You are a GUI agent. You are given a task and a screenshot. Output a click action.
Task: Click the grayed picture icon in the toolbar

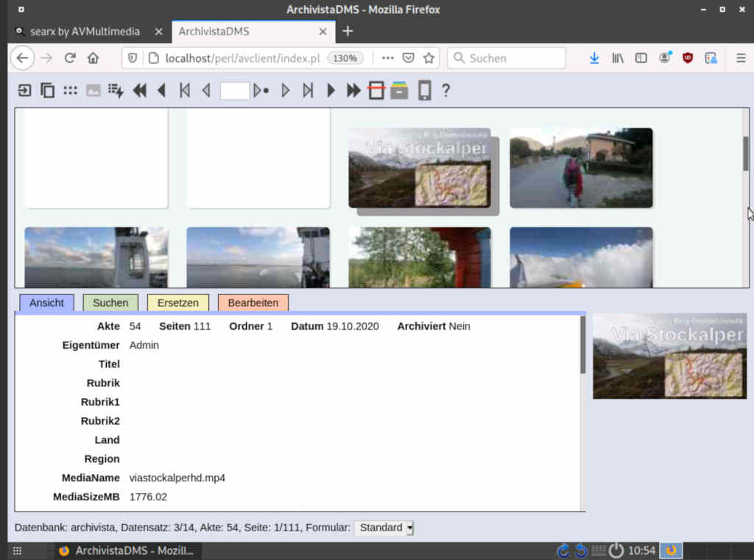click(x=94, y=91)
